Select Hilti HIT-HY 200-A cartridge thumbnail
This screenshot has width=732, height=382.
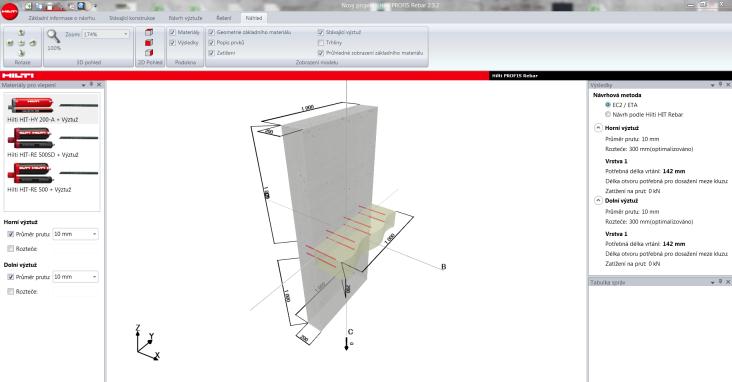point(31,106)
